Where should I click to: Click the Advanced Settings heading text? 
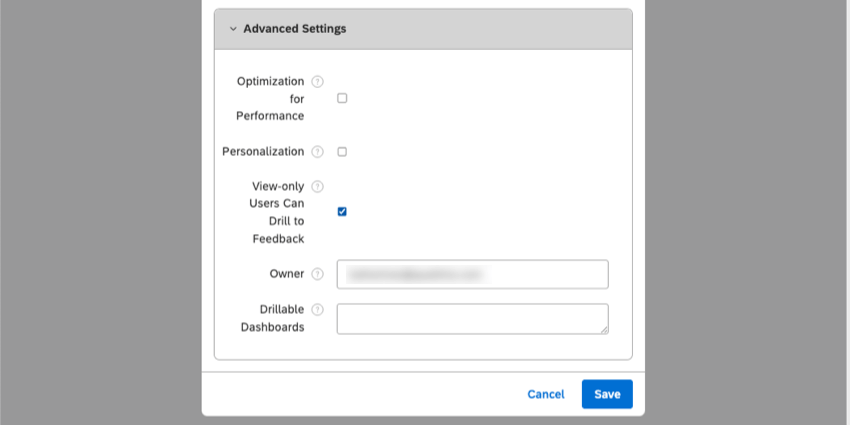pyautogui.click(x=295, y=30)
